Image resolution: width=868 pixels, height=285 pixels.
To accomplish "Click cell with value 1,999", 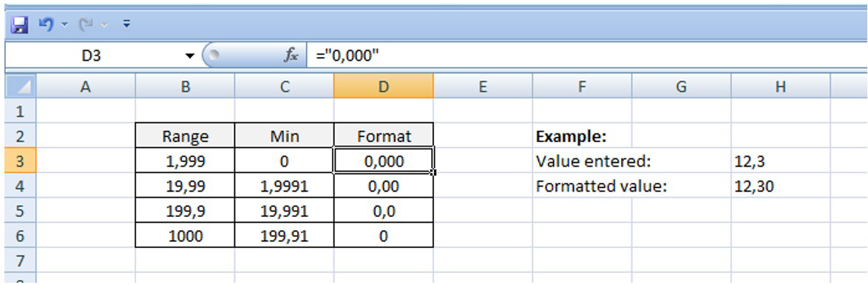I will click(x=185, y=161).
